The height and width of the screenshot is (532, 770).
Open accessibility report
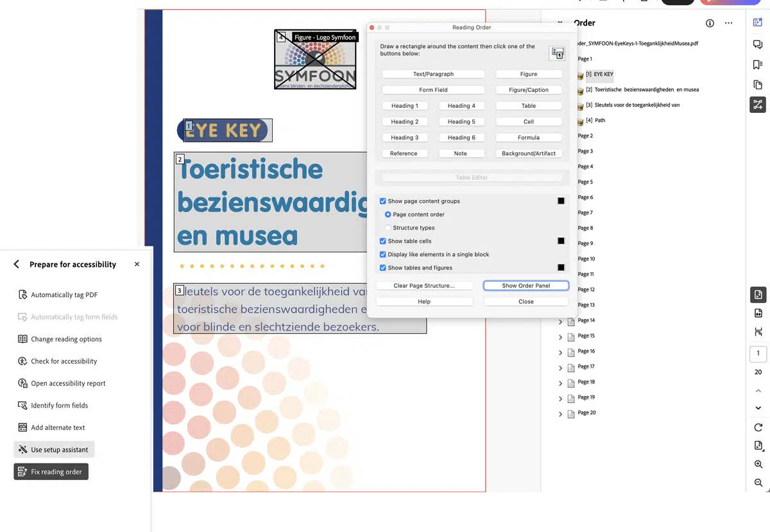(62, 384)
